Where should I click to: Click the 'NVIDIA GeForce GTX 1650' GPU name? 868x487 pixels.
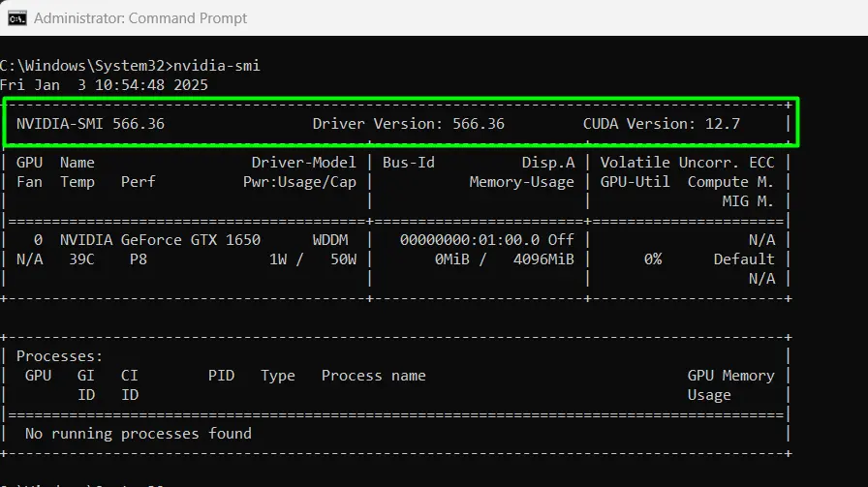160,240
